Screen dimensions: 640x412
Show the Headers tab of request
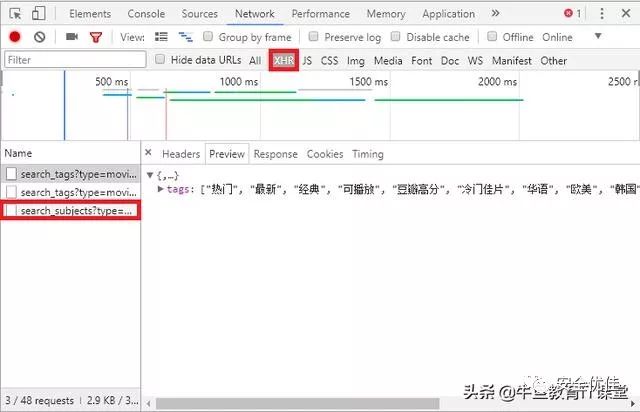pyautogui.click(x=181, y=154)
